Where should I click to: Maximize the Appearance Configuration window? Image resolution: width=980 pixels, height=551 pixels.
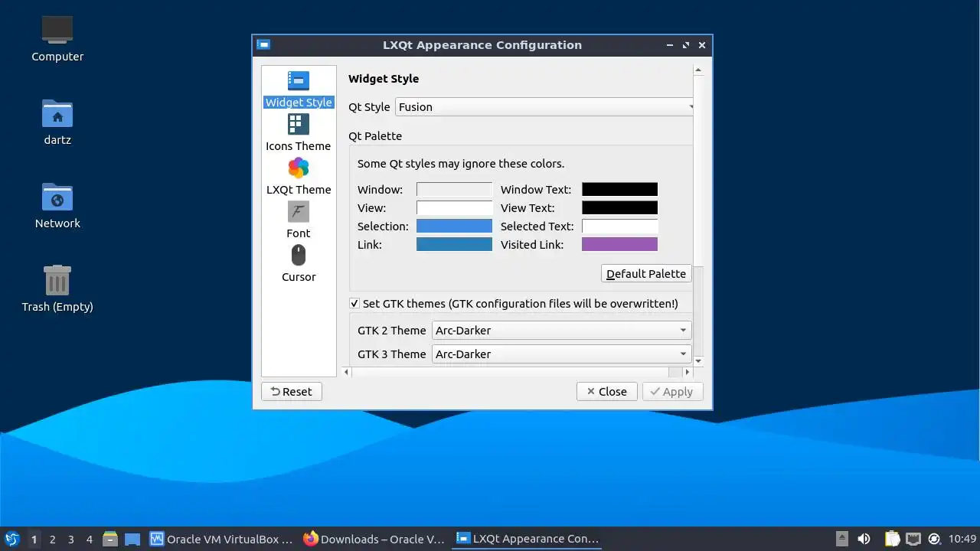tap(686, 45)
